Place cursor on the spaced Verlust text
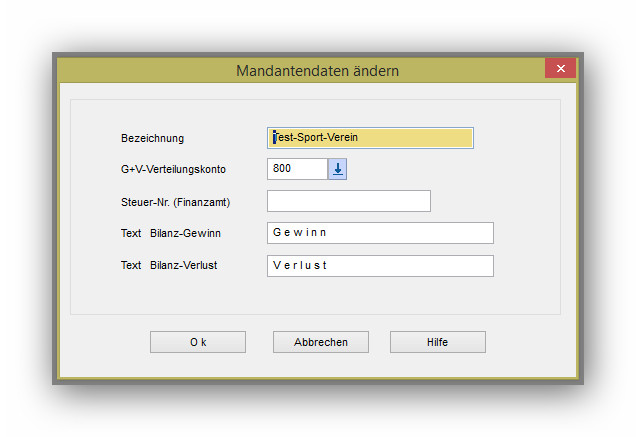The height and width of the screenshot is (437, 636). tap(300, 266)
